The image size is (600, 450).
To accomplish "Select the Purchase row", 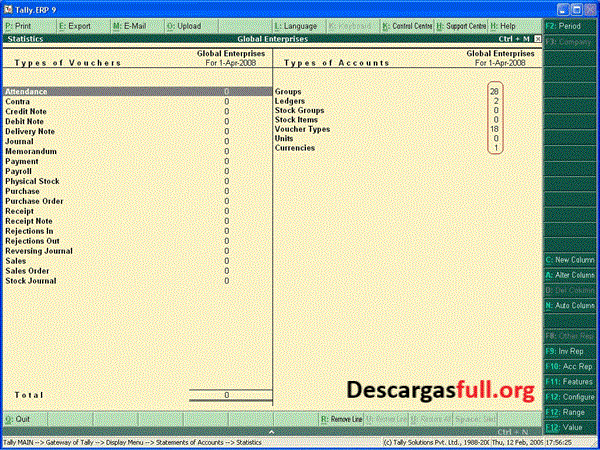I will click(137, 191).
